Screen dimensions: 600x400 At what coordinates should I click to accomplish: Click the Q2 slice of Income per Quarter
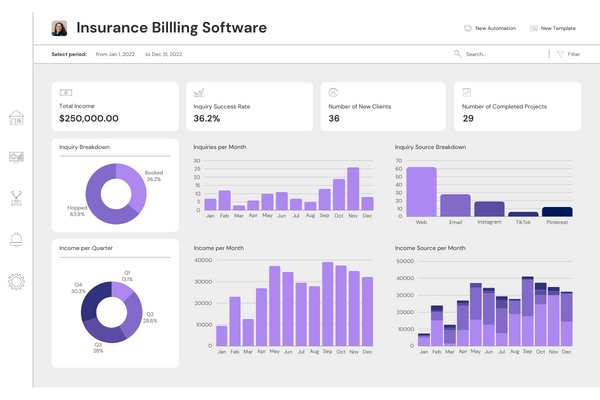click(x=134, y=312)
